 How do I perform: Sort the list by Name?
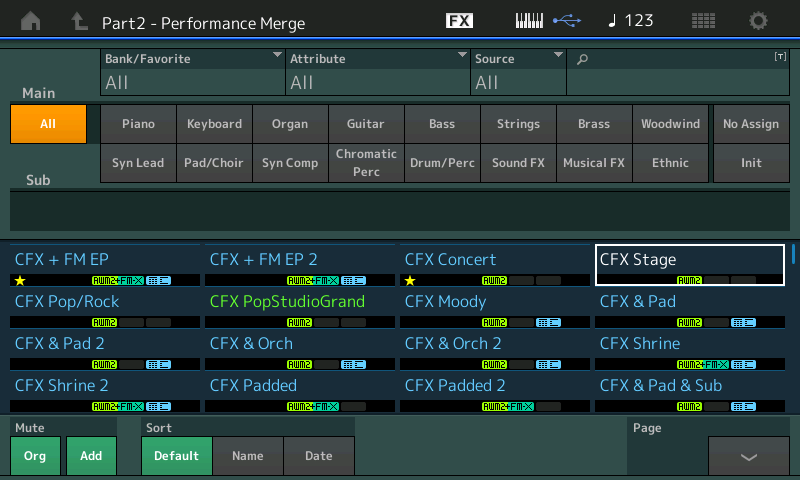248,455
